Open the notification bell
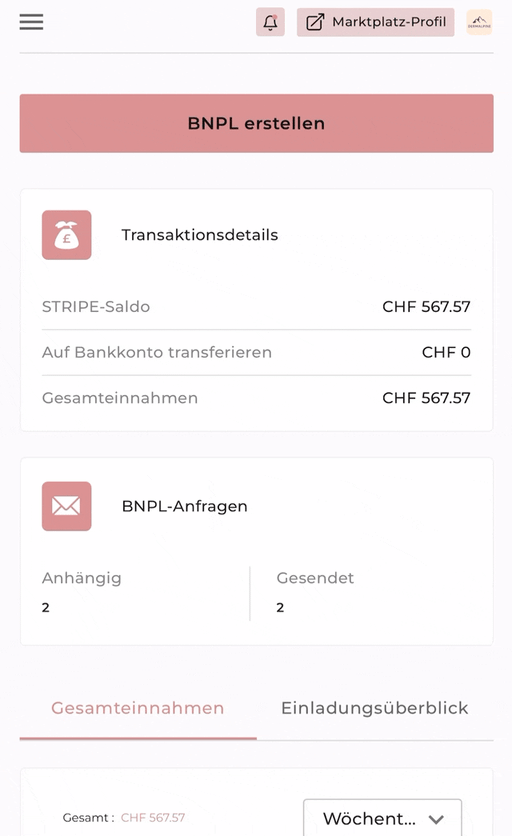 pos(270,22)
